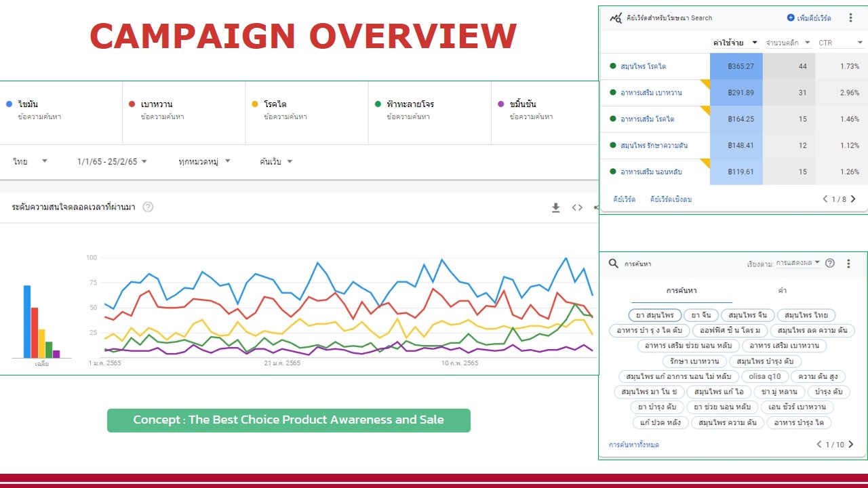Open the ค่าใช้จ่าย column dropdown
The width and height of the screenshot is (868, 488).
click(735, 43)
